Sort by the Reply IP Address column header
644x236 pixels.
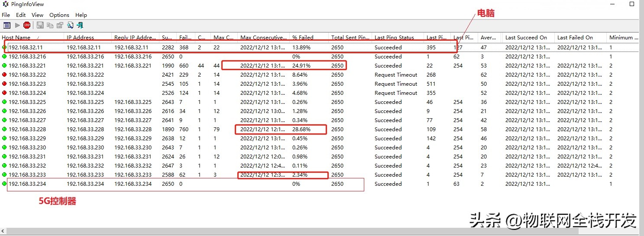[136, 37]
